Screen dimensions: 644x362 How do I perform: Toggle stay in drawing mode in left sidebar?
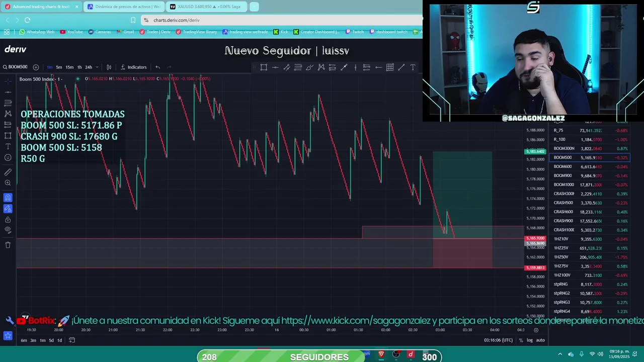click(8, 209)
